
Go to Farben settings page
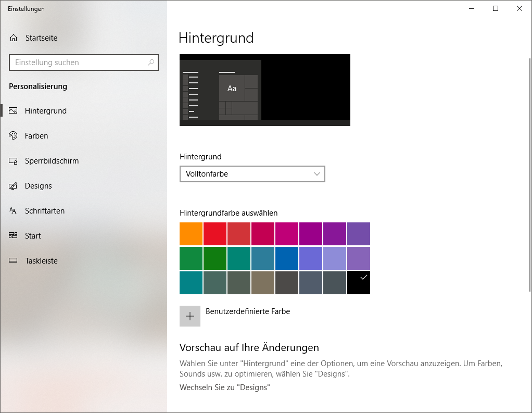(83, 136)
